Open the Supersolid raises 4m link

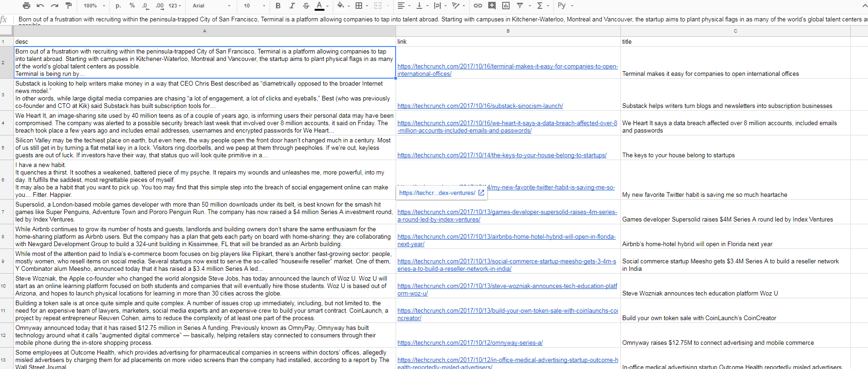[x=507, y=215]
